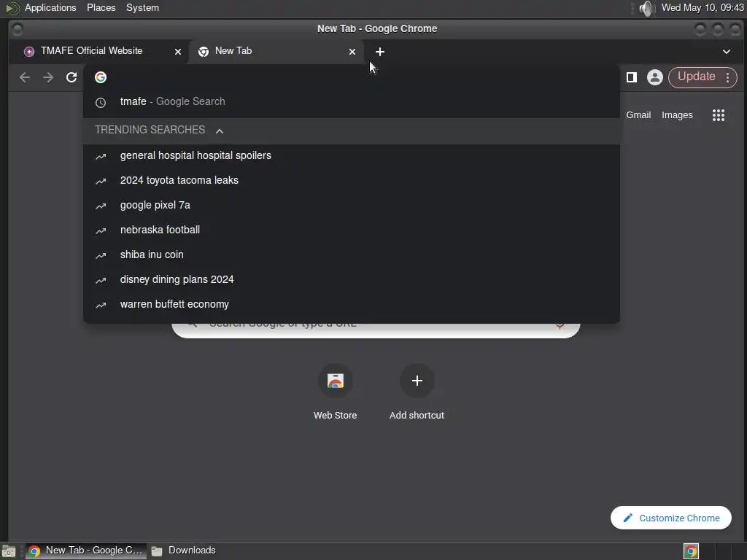Click the date and time clock
The width and height of the screenshot is (747, 560).
tap(703, 7)
